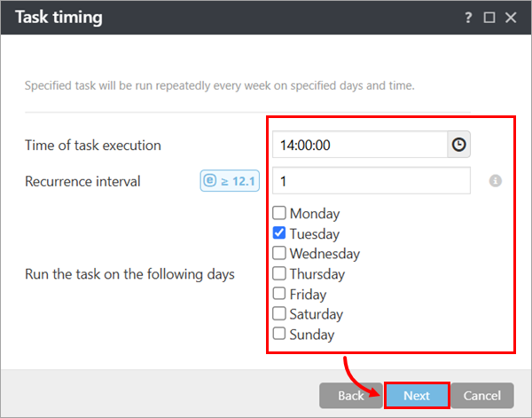
Task: Toggle the Saturday checkbox
Action: point(279,314)
